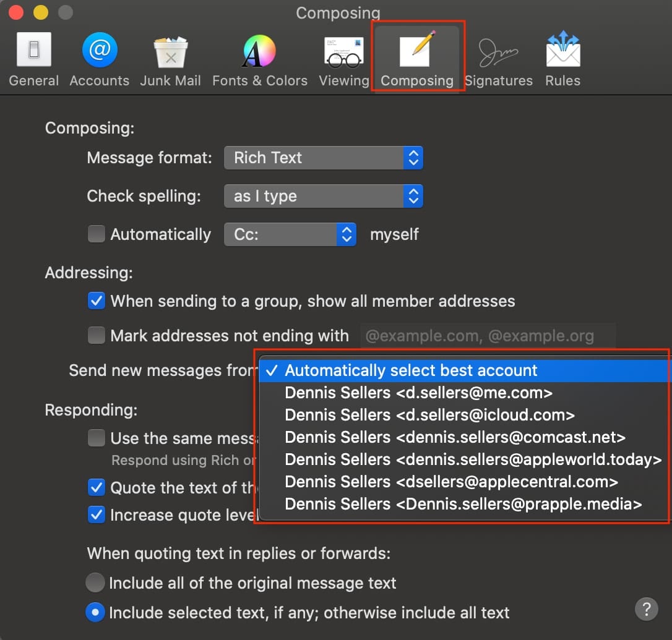The width and height of the screenshot is (672, 640).
Task: Open the Junk Mail preferences pane
Action: (170, 59)
